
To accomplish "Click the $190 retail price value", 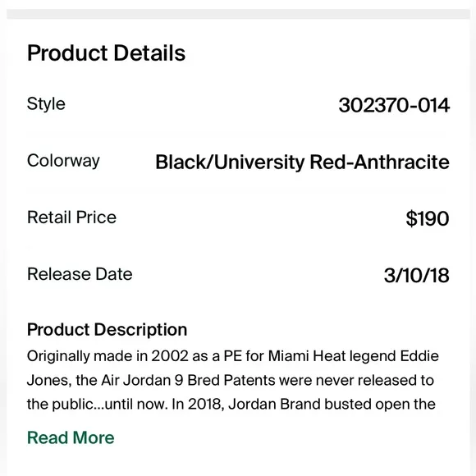I will click(428, 218).
